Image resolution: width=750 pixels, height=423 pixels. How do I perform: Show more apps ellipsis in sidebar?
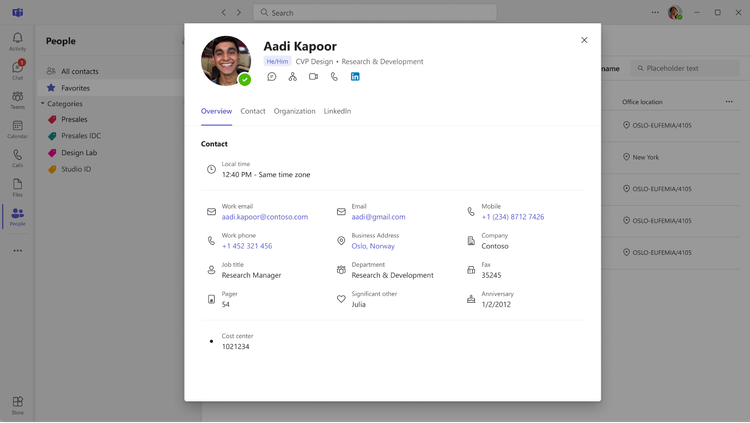point(18,251)
